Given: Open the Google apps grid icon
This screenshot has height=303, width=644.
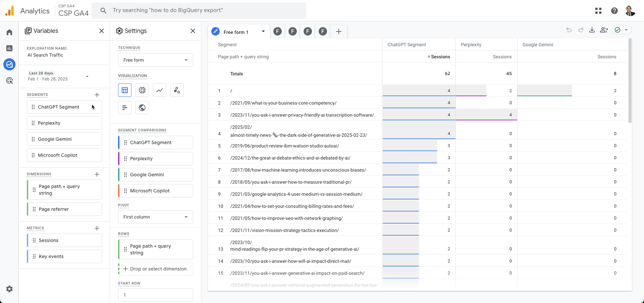Looking at the screenshot, I should (598, 11).
